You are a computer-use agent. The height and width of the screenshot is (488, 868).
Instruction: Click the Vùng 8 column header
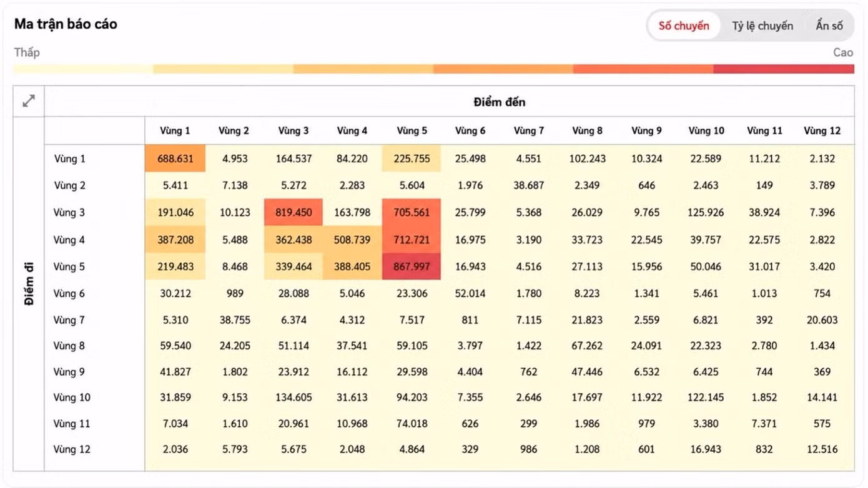[587, 130]
